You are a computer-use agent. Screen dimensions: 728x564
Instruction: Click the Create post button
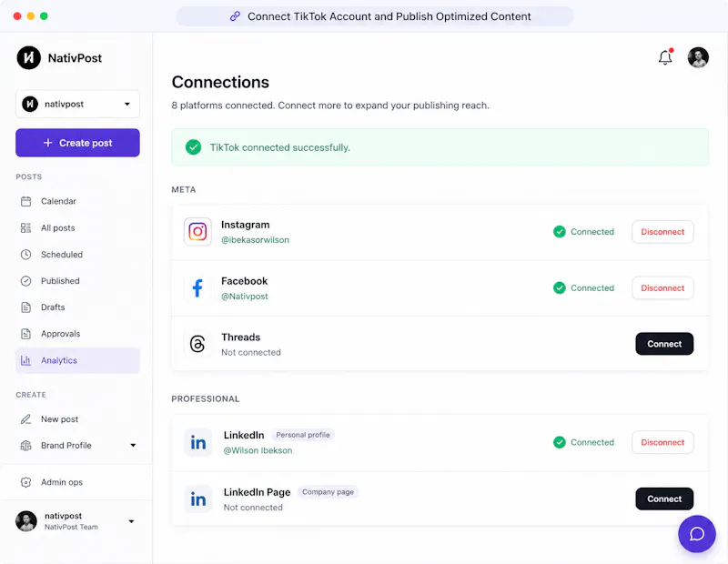(77, 143)
